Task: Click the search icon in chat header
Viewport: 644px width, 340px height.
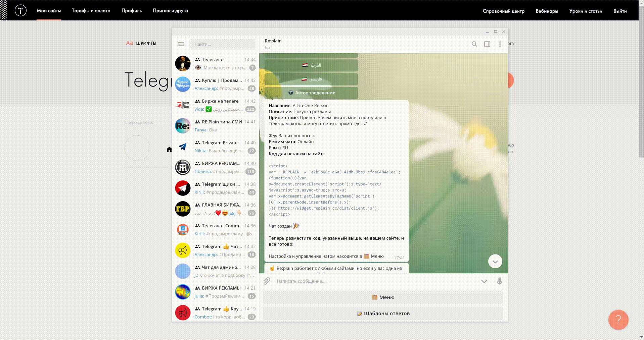Action: [474, 44]
